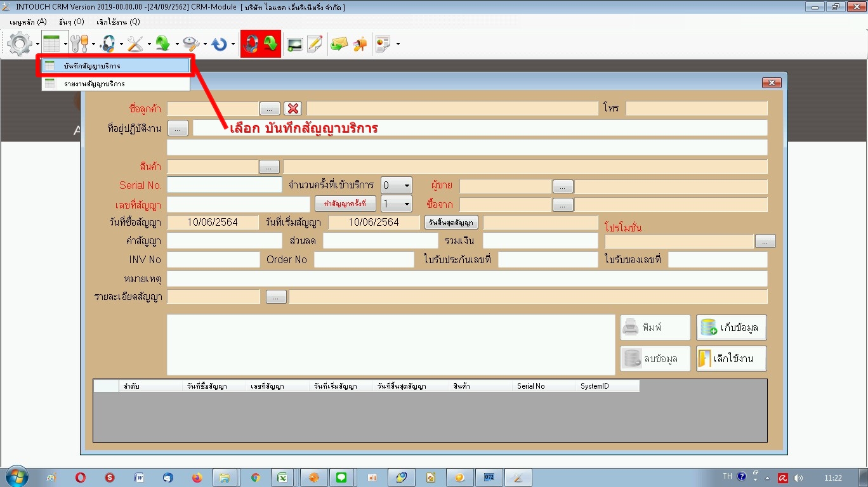Click the green table contract toolbar icon
This screenshot has width=868, height=487.
(51, 44)
